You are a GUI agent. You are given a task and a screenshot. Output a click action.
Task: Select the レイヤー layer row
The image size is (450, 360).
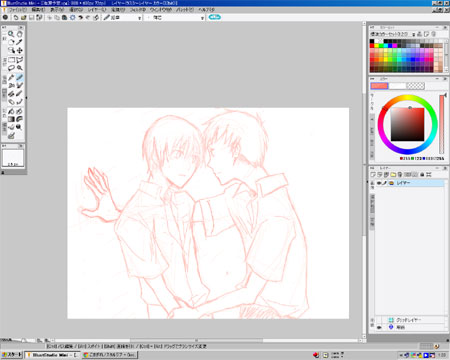[x=410, y=183]
